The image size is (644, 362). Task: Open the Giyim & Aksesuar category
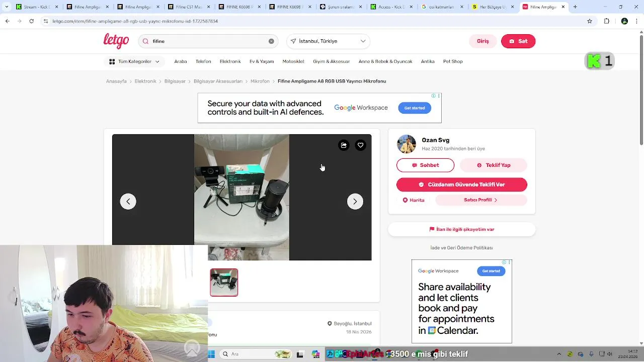pyautogui.click(x=332, y=61)
